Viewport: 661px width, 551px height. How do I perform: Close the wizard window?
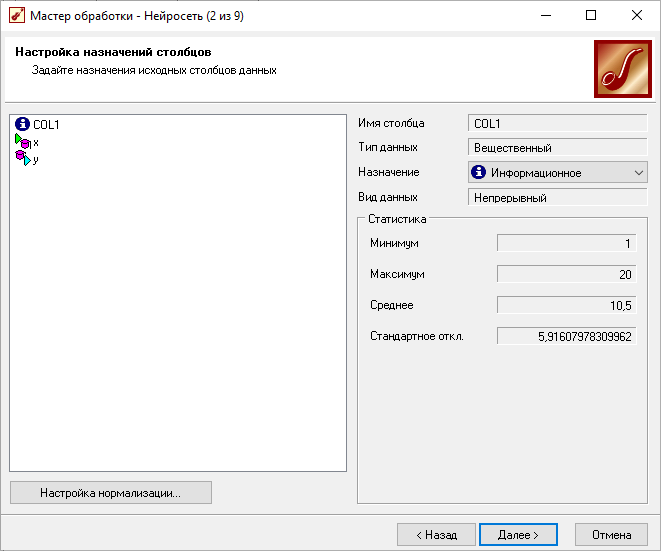tap(637, 16)
